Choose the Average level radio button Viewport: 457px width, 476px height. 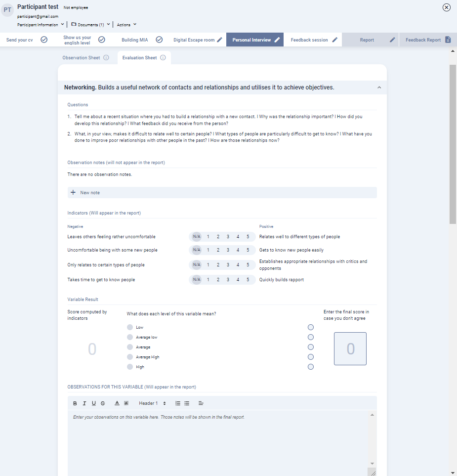click(x=310, y=347)
